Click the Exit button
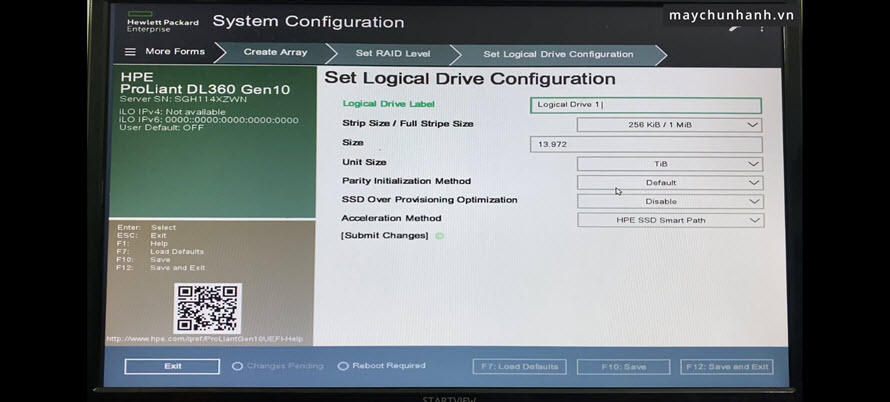 tap(172, 366)
